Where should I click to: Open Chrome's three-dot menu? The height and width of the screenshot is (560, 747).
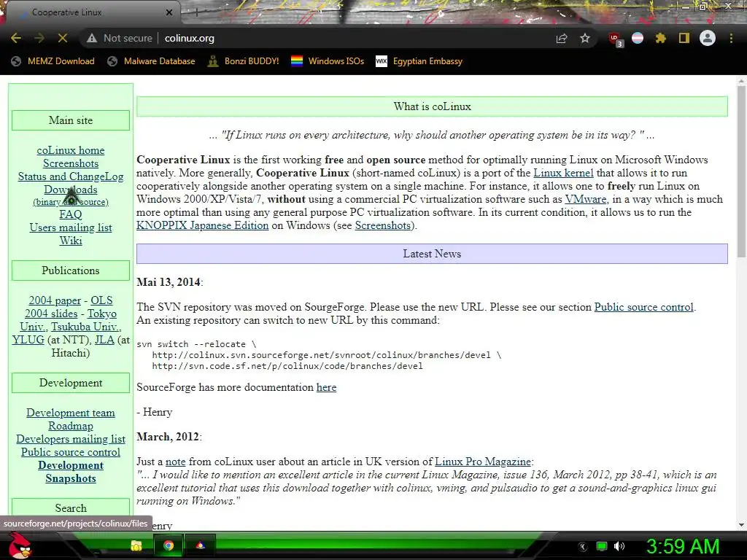[731, 38]
